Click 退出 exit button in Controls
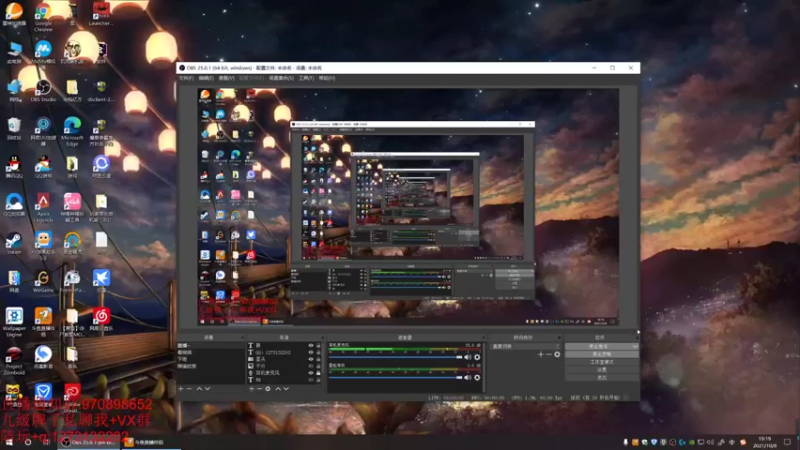 pos(602,378)
